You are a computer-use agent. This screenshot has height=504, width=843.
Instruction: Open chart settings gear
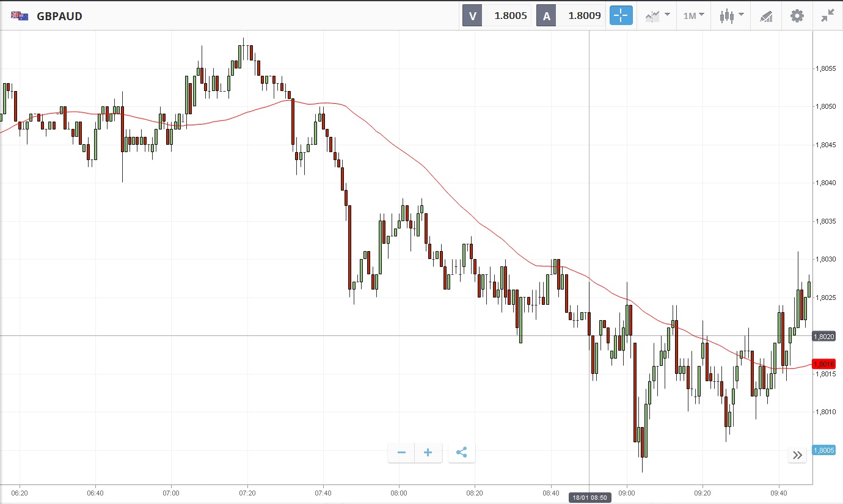tap(797, 16)
